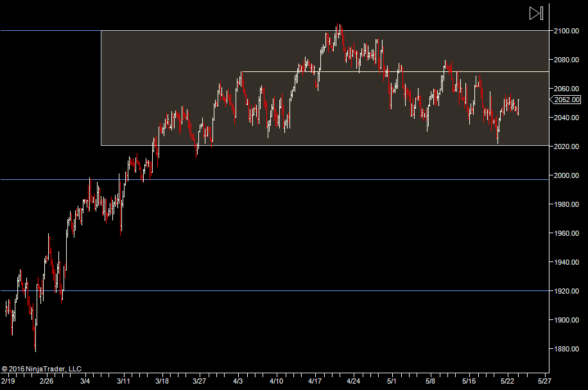The image size is (588, 390).
Task: Click the 2/19 date on time axis
Action: [8, 380]
